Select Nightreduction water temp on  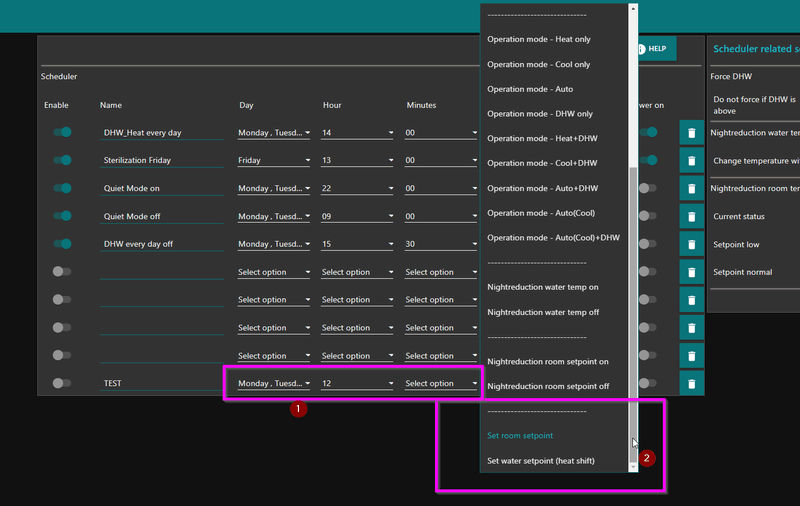click(543, 287)
